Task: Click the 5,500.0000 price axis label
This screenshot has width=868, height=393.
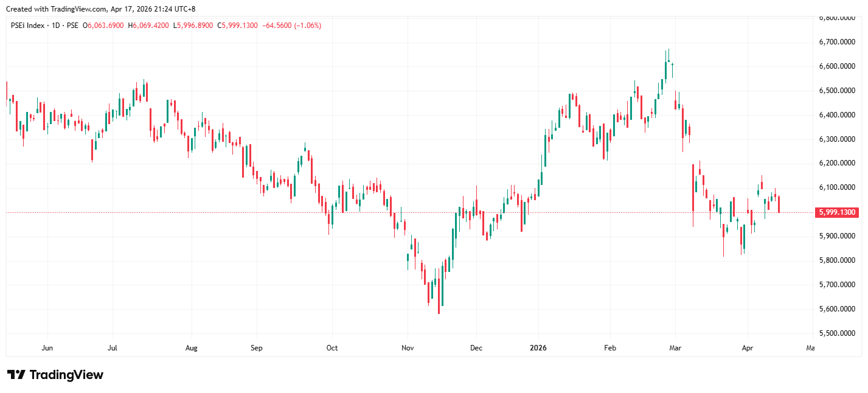Action: point(837,333)
